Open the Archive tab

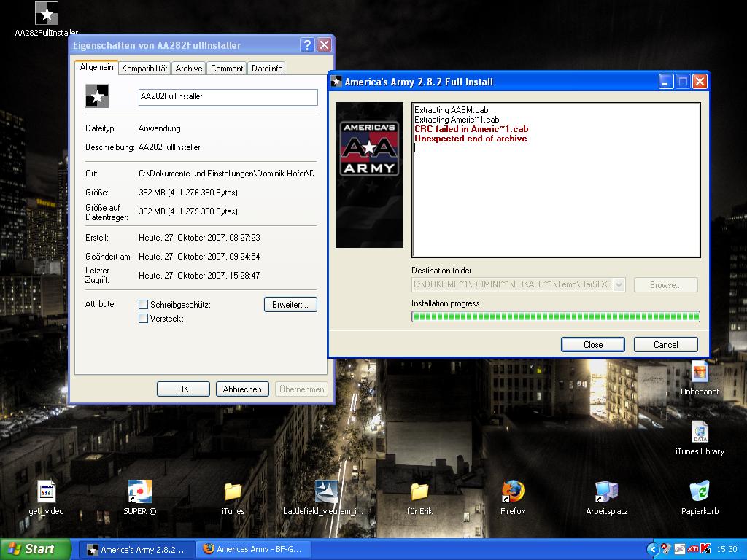click(189, 69)
